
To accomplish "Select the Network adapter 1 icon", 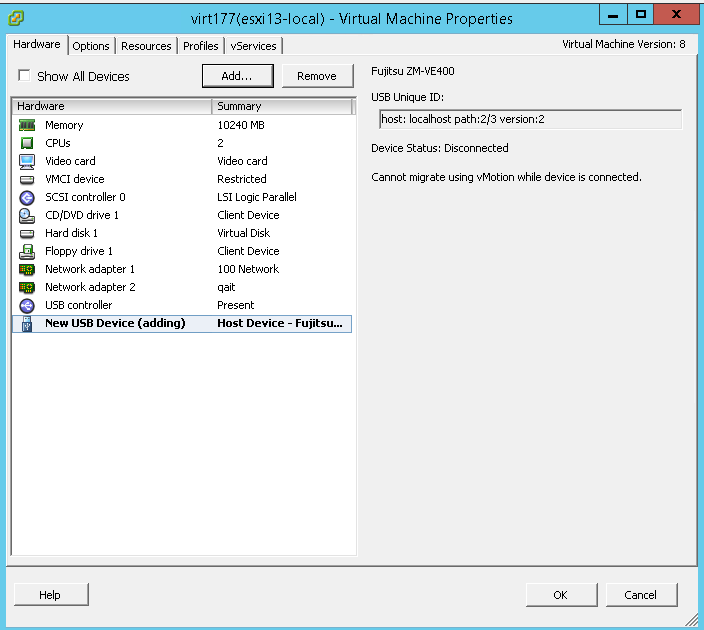I will click(27, 269).
